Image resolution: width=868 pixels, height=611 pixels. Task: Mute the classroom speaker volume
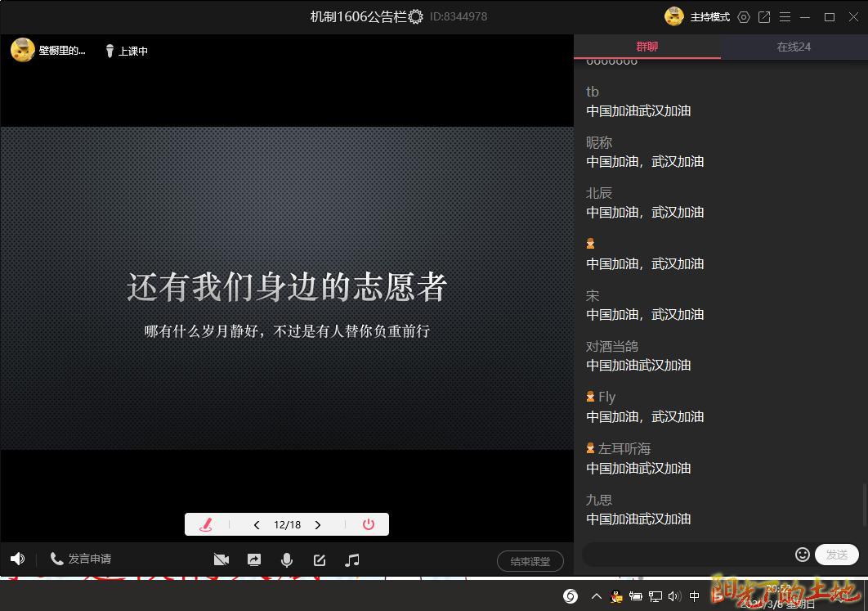click(17, 559)
